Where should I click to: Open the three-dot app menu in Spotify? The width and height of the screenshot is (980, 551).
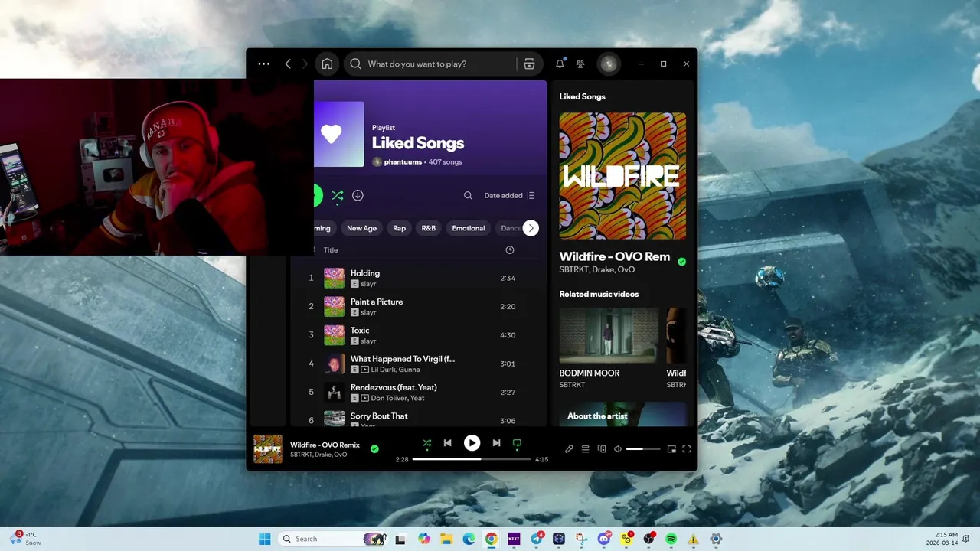click(263, 64)
